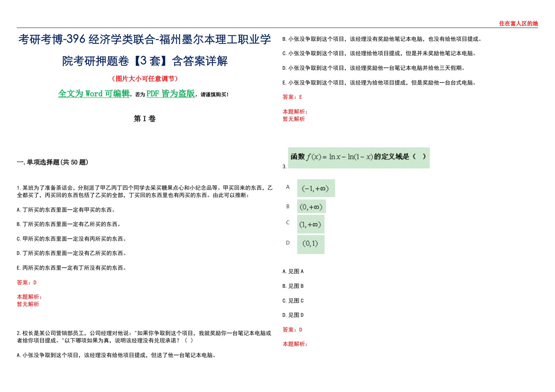The width and height of the screenshot is (555, 392).
Task: Click the formula image '(1,+∞)' for option C
Action: (311, 224)
